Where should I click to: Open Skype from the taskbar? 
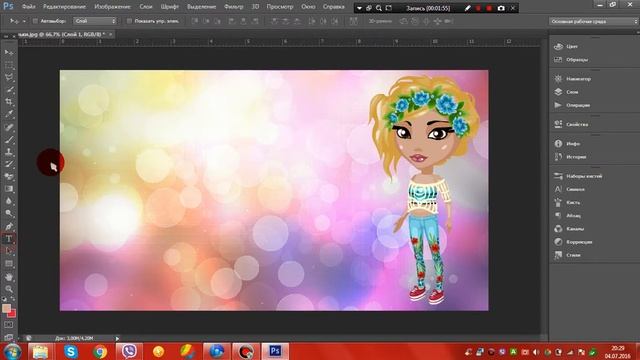[71, 351]
